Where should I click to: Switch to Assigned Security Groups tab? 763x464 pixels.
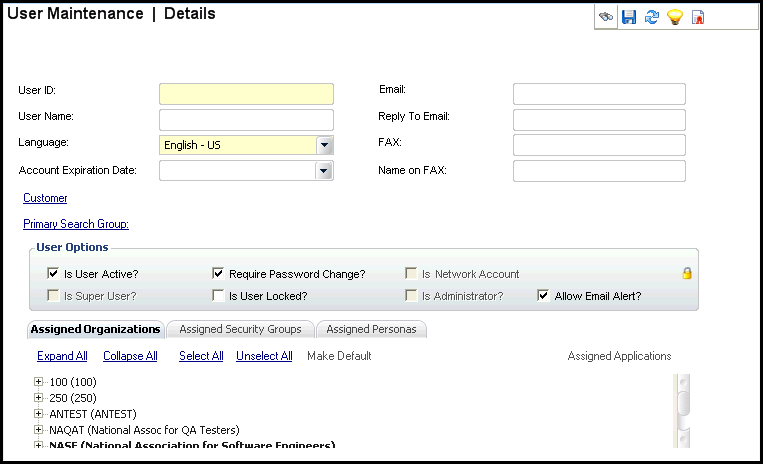coord(240,329)
